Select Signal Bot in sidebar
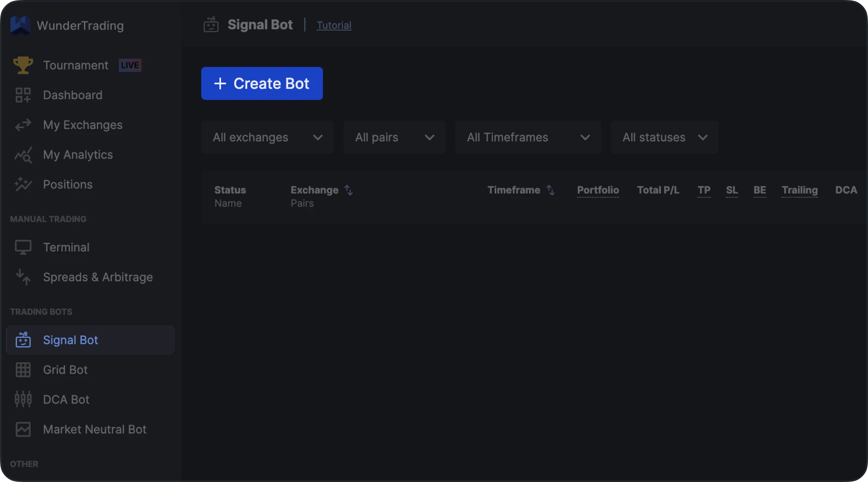The width and height of the screenshot is (868, 482). click(x=70, y=340)
